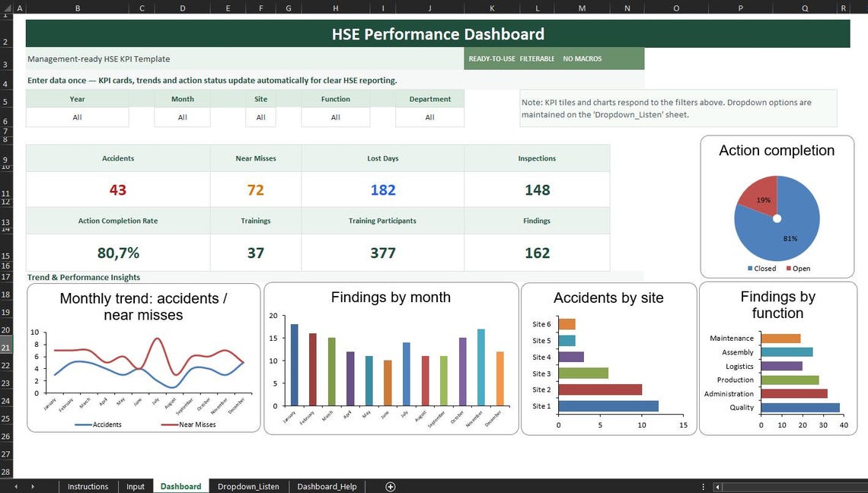Image resolution: width=868 pixels, height=493 pixels.
Task: Select the Dashboard sheet tab
Action: pyautogui.click(x=180, y=486)
